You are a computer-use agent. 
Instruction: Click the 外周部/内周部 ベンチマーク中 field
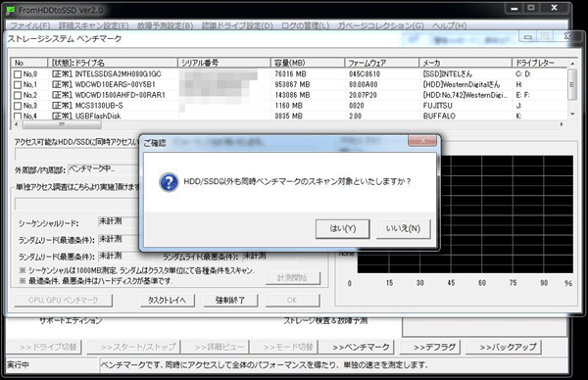(x=104, y=169)
